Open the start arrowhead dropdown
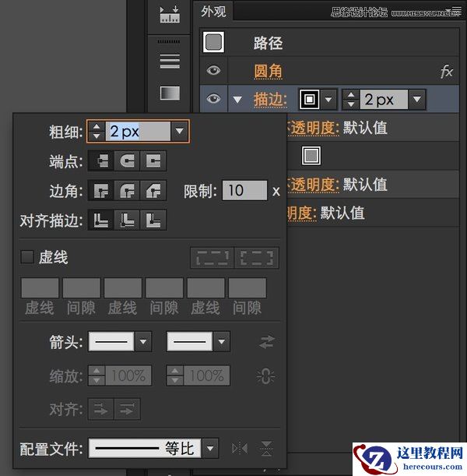Image resolution: width=467 pixels, height=476 pixels. [x=143, y=342]
